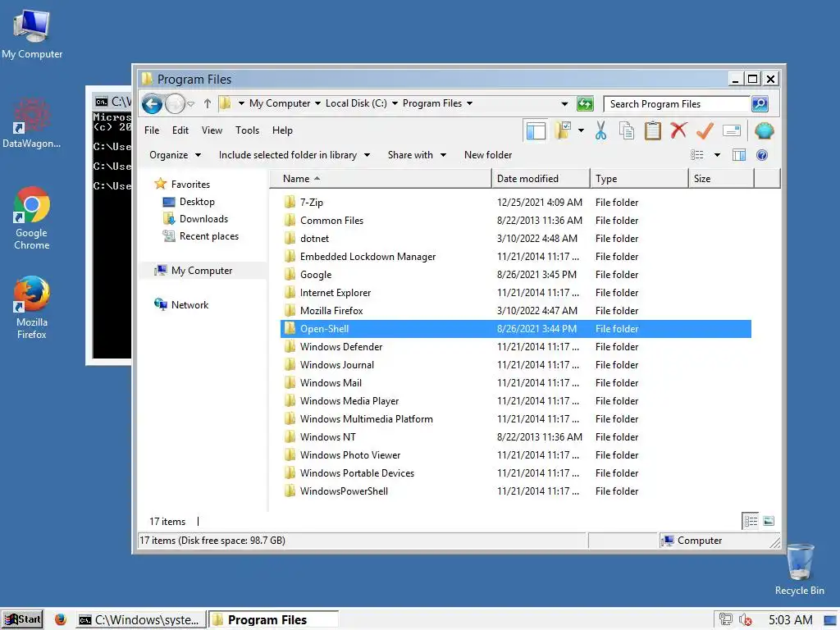Go up one folder level
The image size is (840, 630).
[x=208, y=103]
